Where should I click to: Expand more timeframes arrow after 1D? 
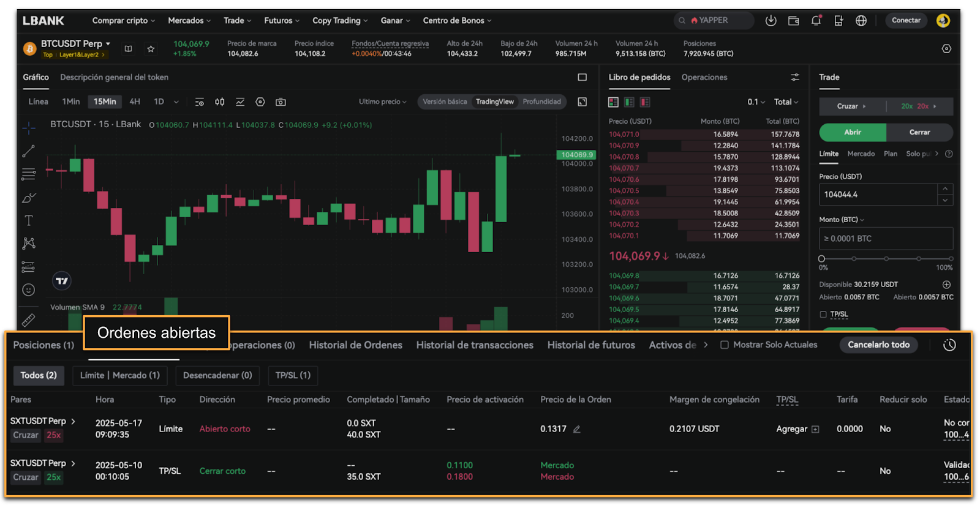click(176, 102)
